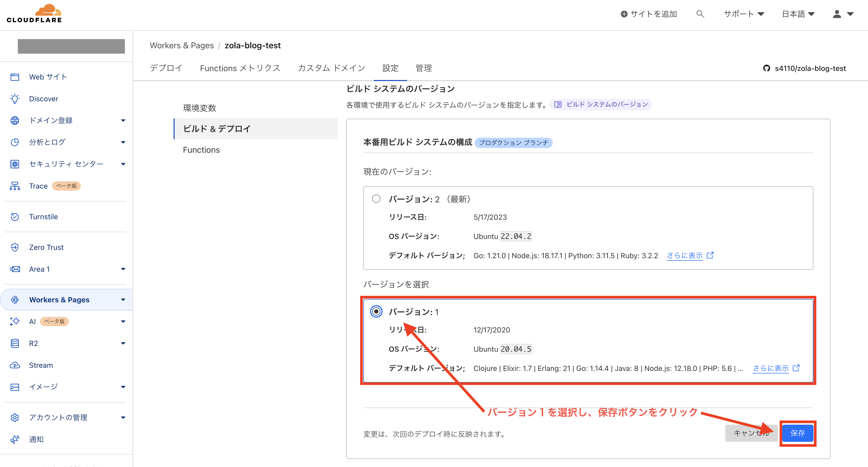Click the Zero Trust sidebar icon
Image resolution: width=868 pixels, height=467 pixels.
point(15,247)
